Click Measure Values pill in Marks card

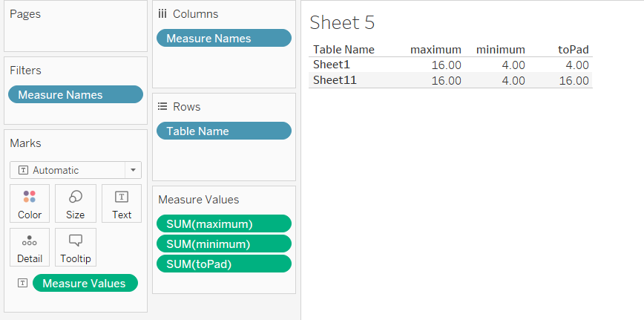(85, 283)
